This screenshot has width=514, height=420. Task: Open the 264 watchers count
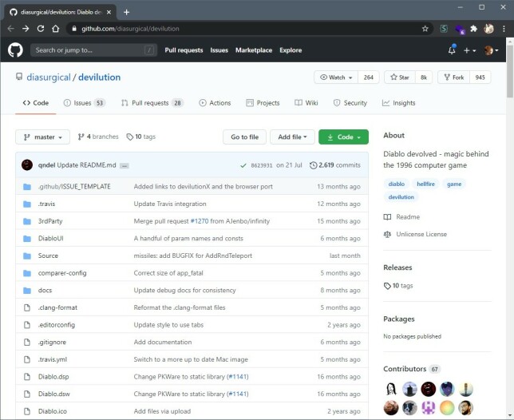pyautogui.click(x=369, y=77)
